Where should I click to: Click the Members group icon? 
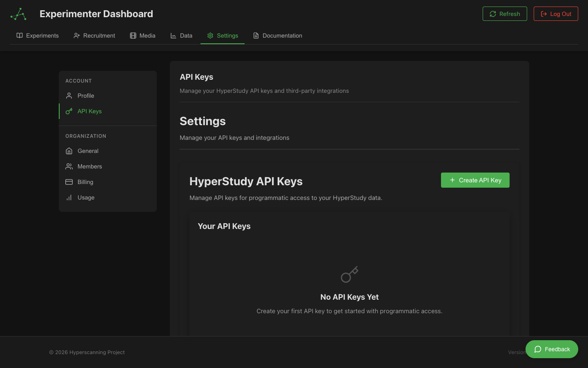[x=69, y=166]
